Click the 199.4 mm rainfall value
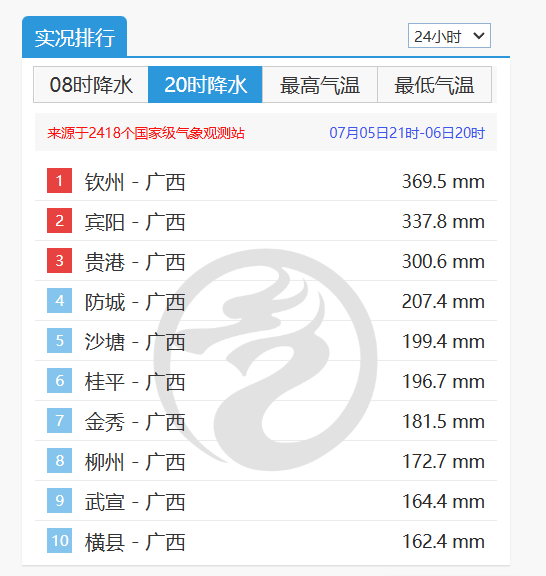Image resolution: width=546 pixels, height=576 pixels. 443,341
